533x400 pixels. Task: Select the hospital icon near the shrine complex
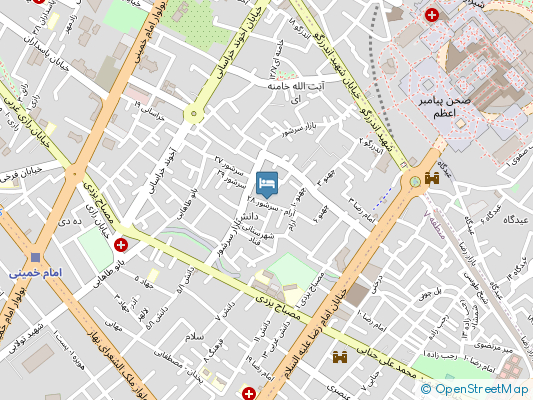(432, 15)
